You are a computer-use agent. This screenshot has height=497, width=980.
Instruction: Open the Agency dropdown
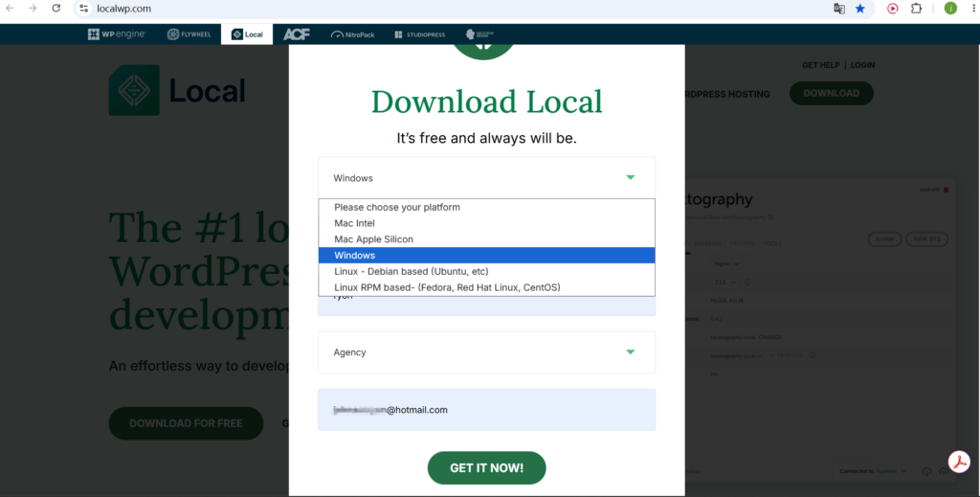point(487,352)
